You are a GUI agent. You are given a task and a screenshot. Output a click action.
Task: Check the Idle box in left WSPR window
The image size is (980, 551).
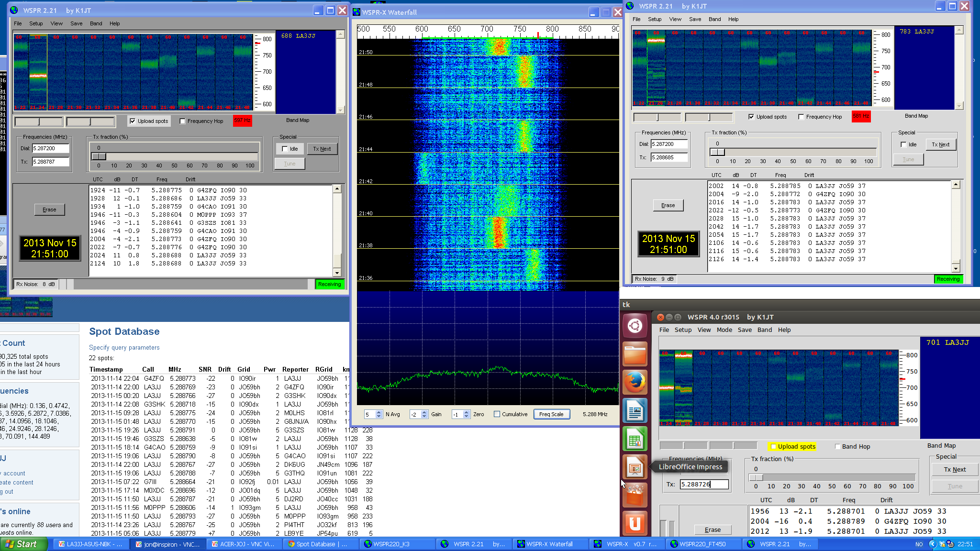[x=285, y=149]
